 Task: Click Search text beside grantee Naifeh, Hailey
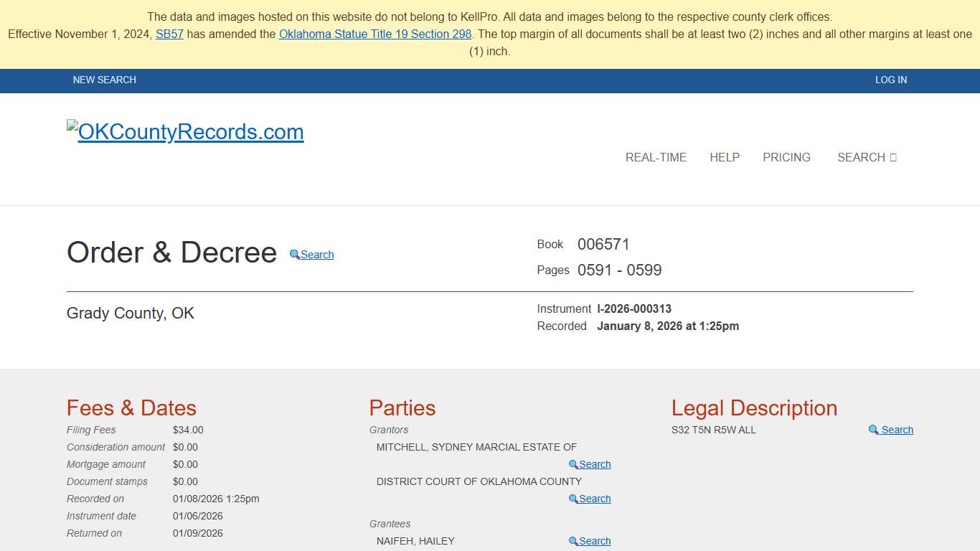(595, 541)
